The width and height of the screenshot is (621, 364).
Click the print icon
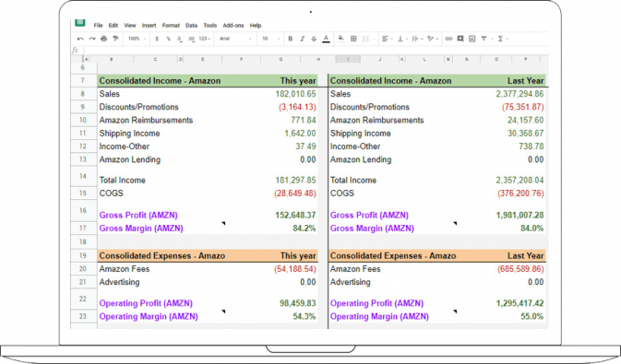pos(103,39)
